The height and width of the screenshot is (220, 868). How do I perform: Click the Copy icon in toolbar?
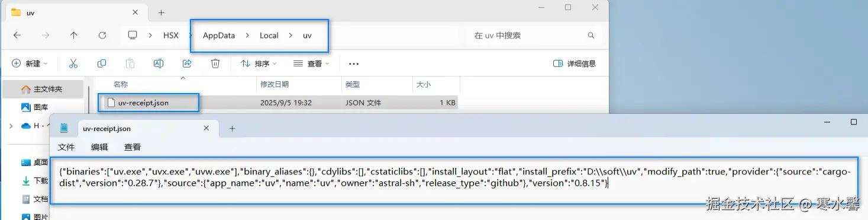102,63
